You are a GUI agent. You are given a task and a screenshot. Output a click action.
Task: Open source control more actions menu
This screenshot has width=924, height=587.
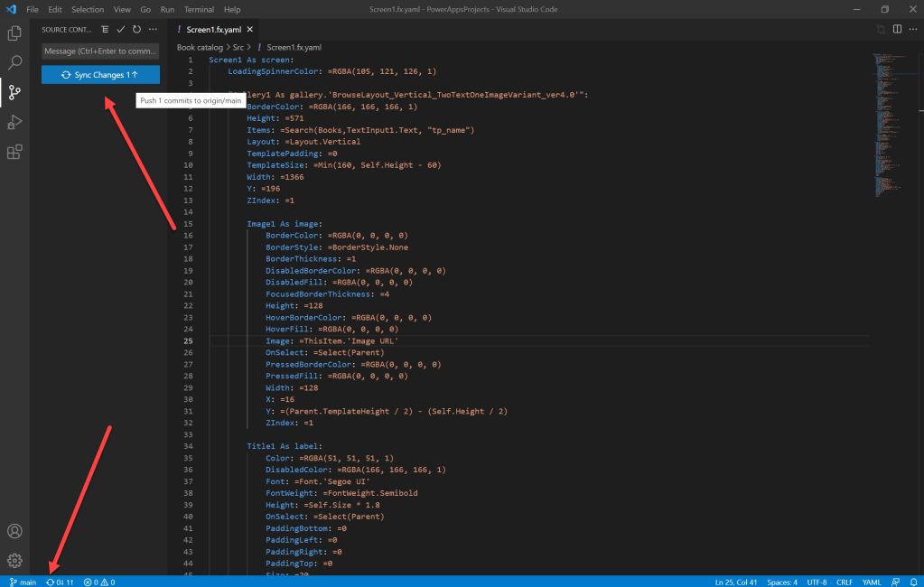[153, 30]
